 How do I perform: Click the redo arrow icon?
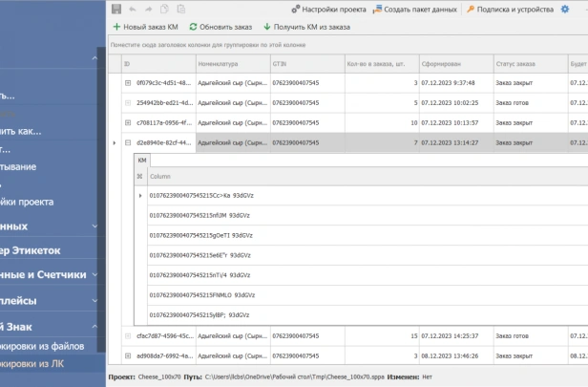149,10
